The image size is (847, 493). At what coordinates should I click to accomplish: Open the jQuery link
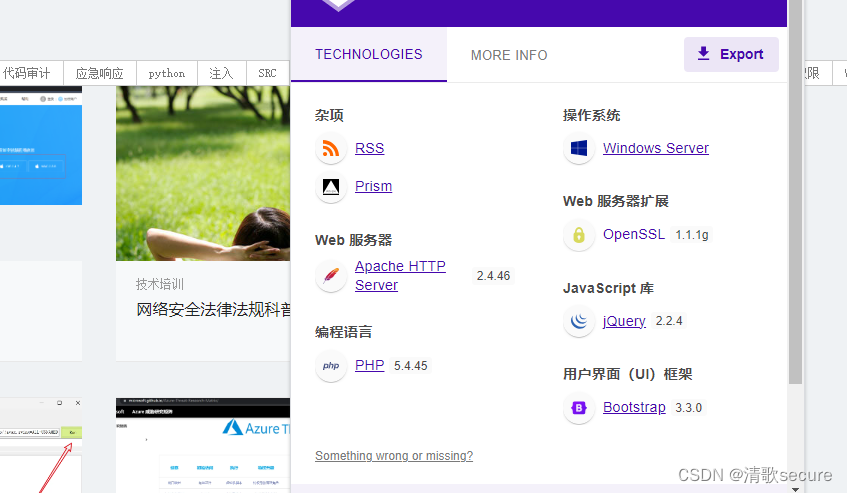pos(624,321)
